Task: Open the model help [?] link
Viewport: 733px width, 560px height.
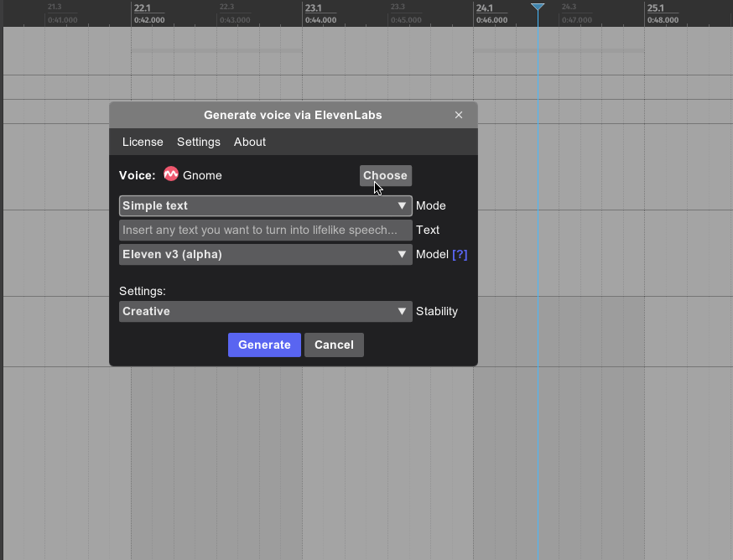Action: click(x=460, y=254)
